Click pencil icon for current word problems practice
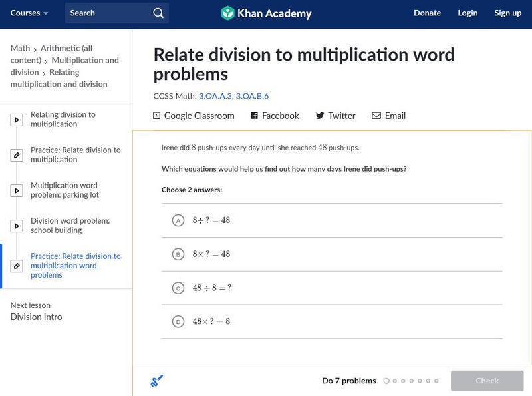Screen dimensions: 532x396 (x=17, y=266)
